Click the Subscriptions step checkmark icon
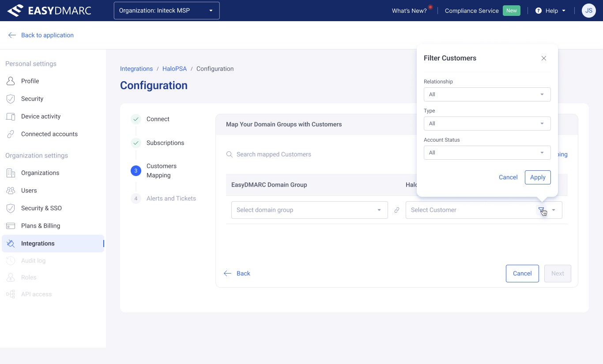This screenshot has height=364, width=603. pos(136,143)
